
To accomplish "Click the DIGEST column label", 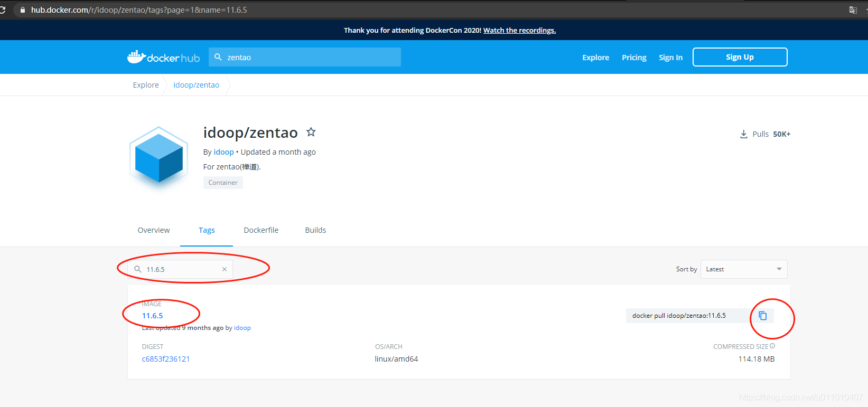I will click(153, 347).
